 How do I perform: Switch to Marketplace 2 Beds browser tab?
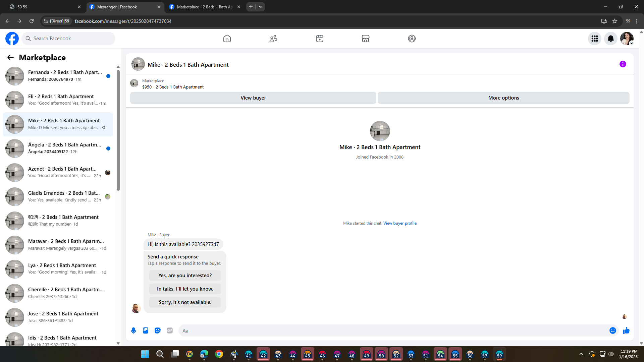point(205,7)
